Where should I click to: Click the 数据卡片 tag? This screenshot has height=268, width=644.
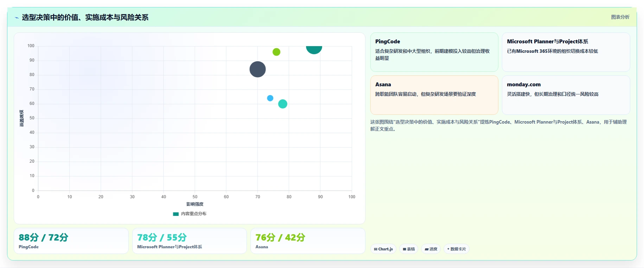click(457, 249)
